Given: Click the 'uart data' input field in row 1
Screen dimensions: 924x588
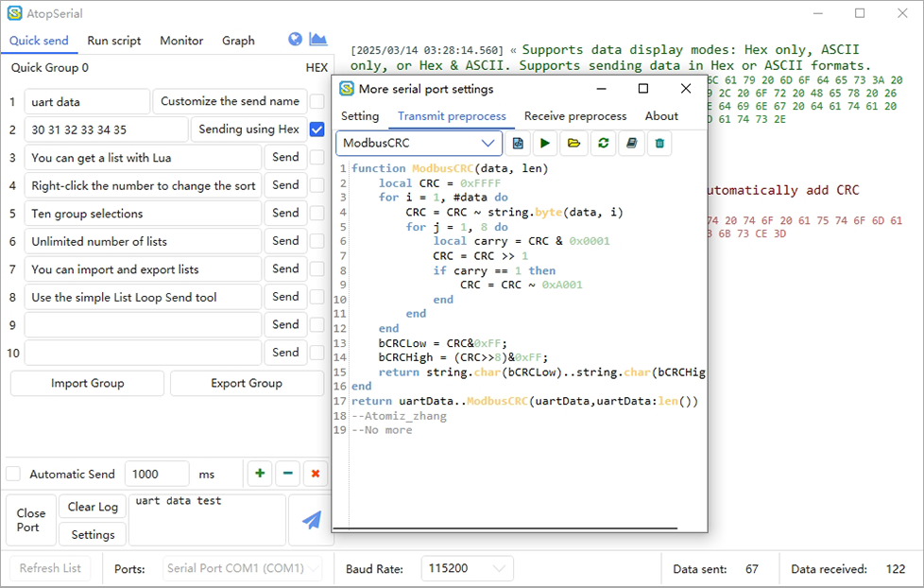Looking at the screenshot, I should 87,101.
